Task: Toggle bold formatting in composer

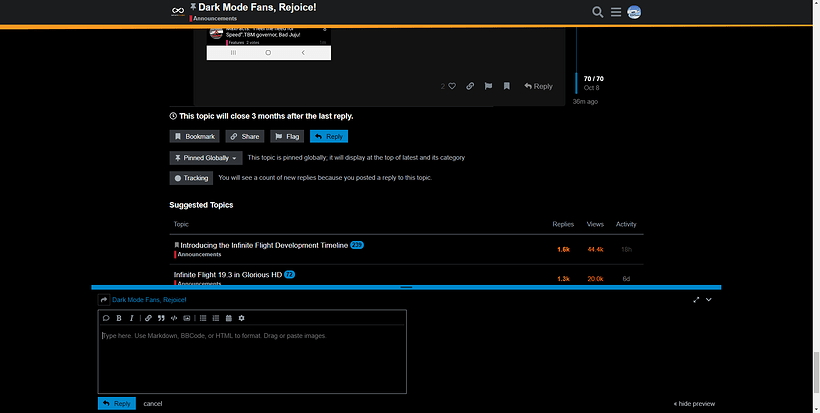Action: click(119, 318)
